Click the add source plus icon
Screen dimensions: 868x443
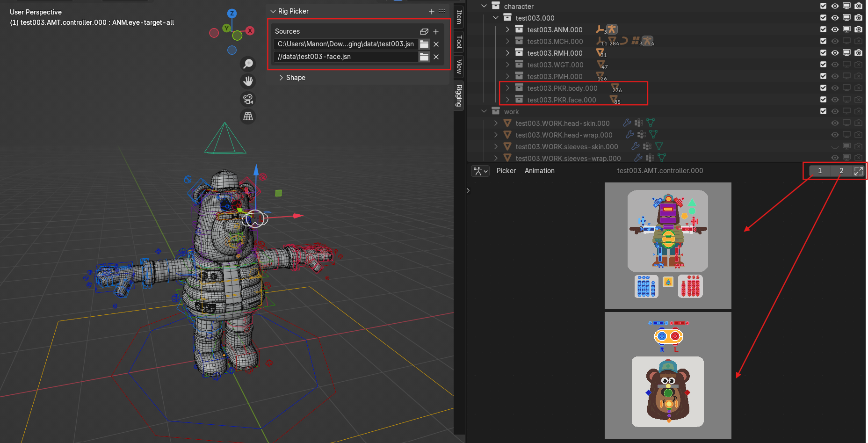(436, 31)
